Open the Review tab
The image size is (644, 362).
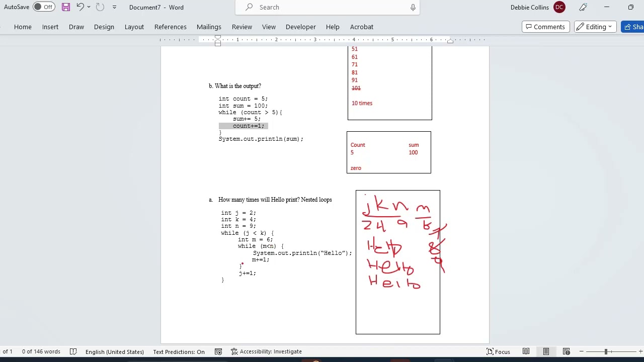coord(242,27)
